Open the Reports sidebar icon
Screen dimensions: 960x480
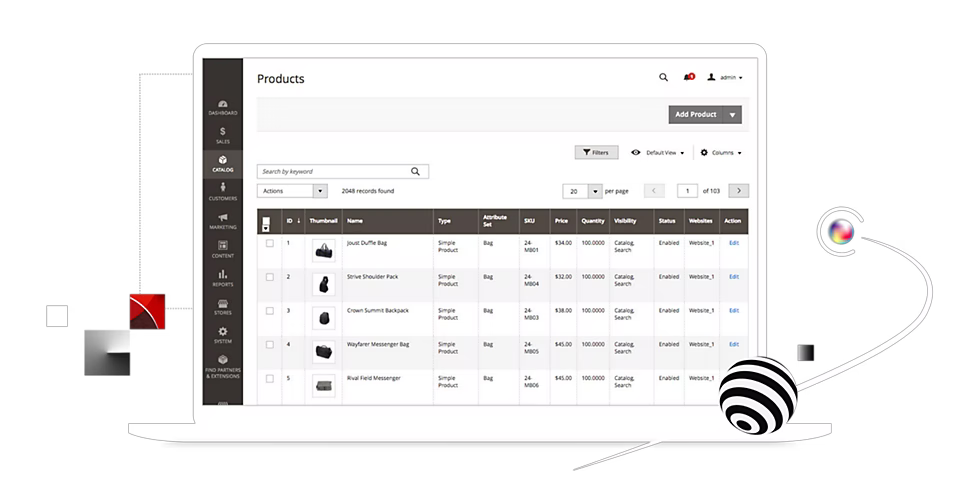(x=222, y=277)
